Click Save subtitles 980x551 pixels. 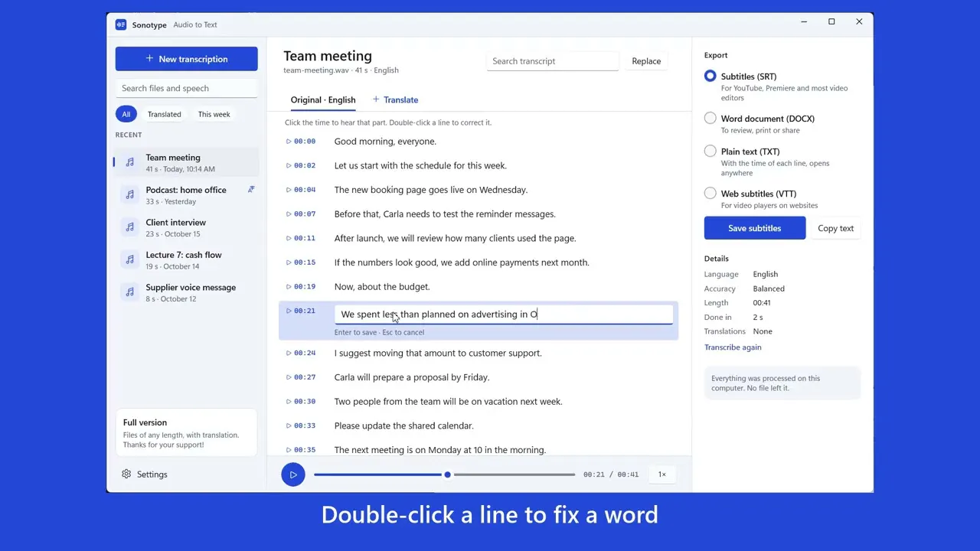[755, 228]
